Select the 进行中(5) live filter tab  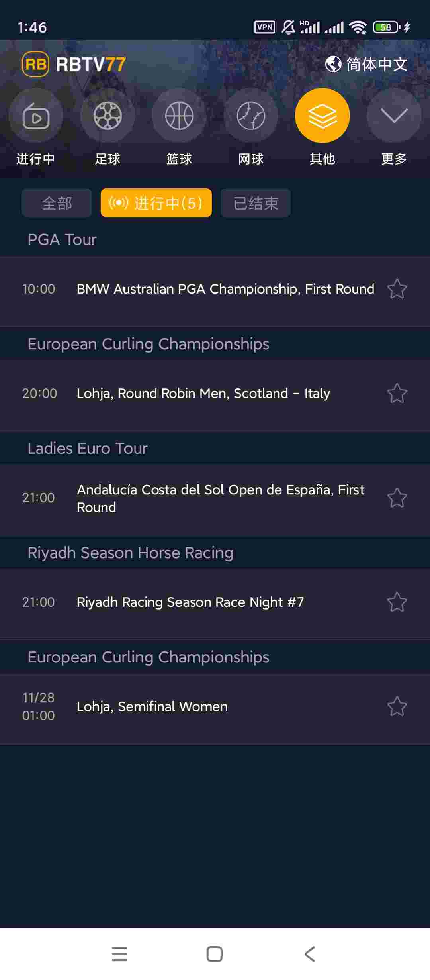[156, 203]
